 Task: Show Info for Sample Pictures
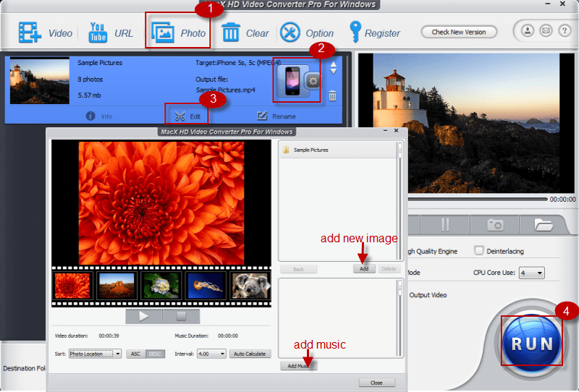tap(99, 116)
